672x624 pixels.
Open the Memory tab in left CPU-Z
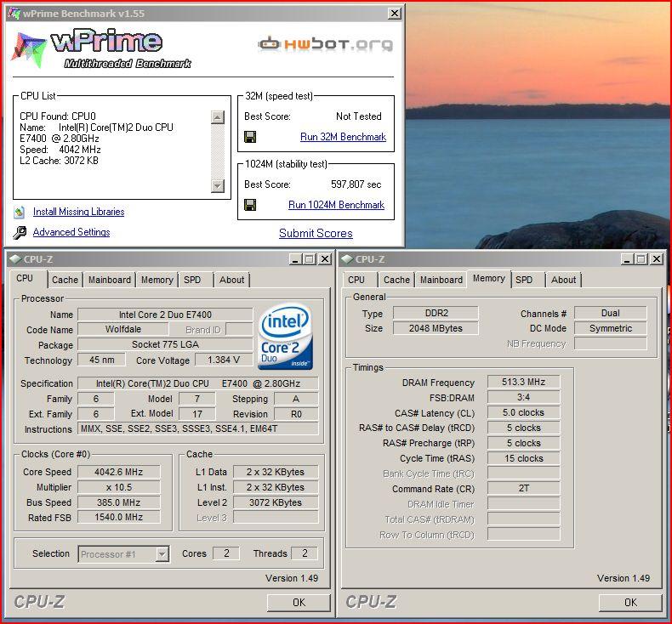tap(157, 280)
